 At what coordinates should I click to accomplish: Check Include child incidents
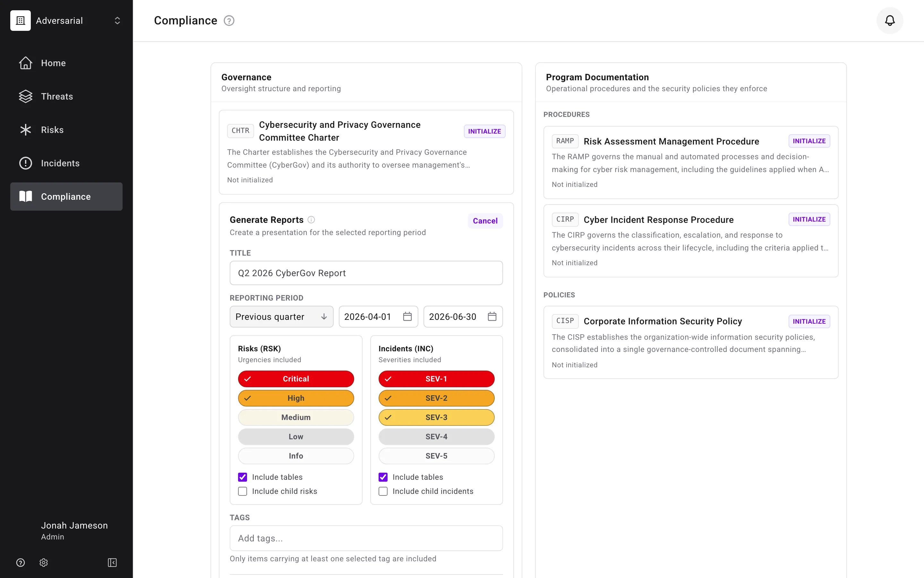[383, 491]
